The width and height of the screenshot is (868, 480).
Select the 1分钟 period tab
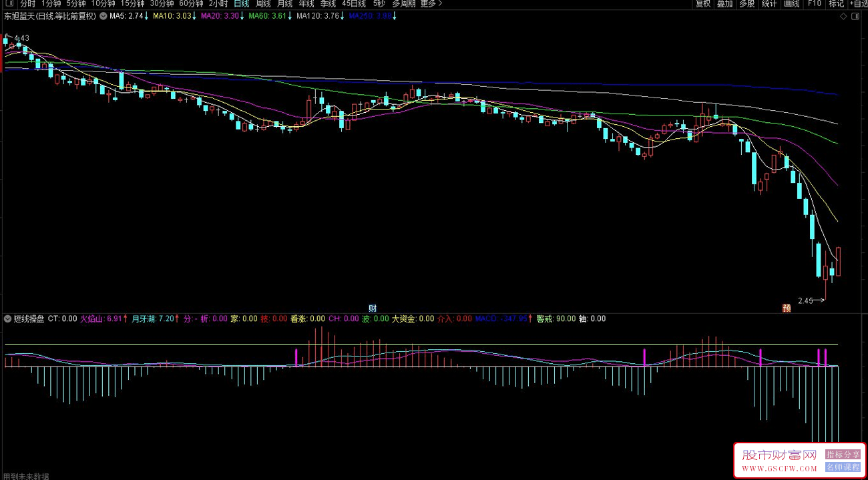click(51, 3)
